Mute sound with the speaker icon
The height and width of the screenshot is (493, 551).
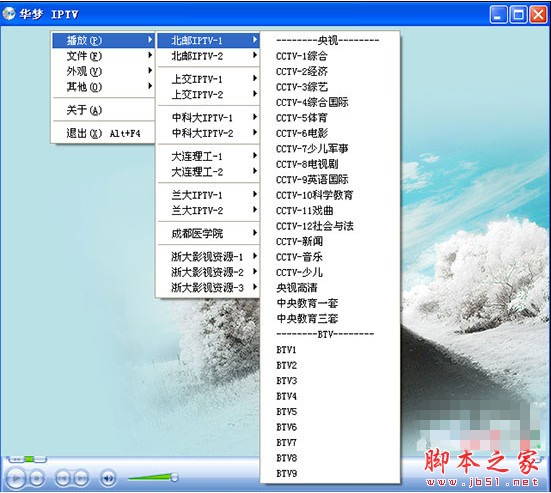(x=108, y=478)
